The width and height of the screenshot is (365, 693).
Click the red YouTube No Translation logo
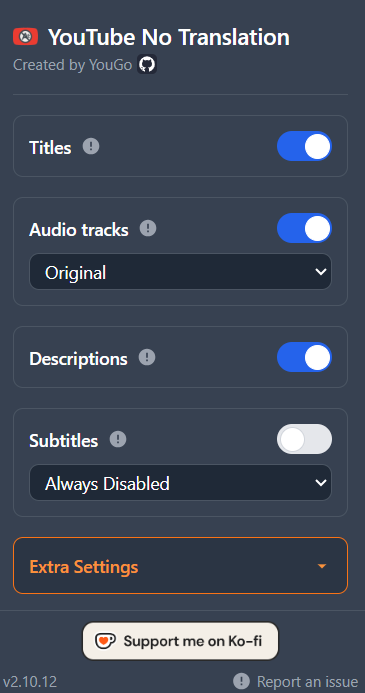pyautogui.click(x=26, y=36)
